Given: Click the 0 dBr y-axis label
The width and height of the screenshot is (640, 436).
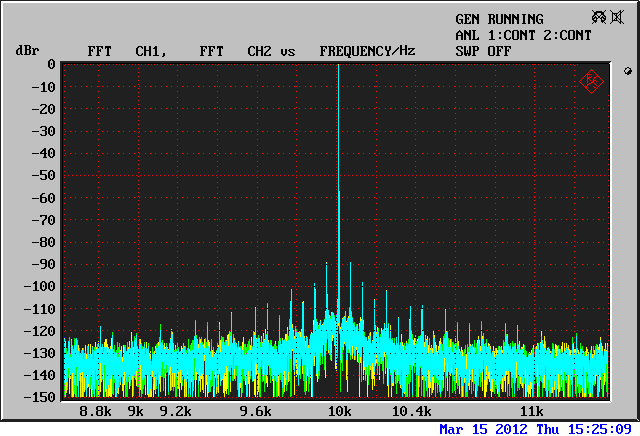Looking at the screenshot, I should tap(51, 65).
